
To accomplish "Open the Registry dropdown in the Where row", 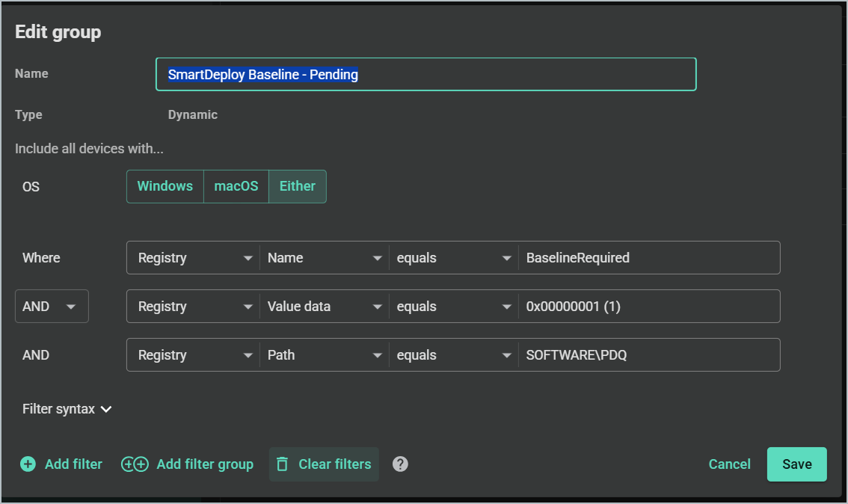I will [x=193, y=258].
